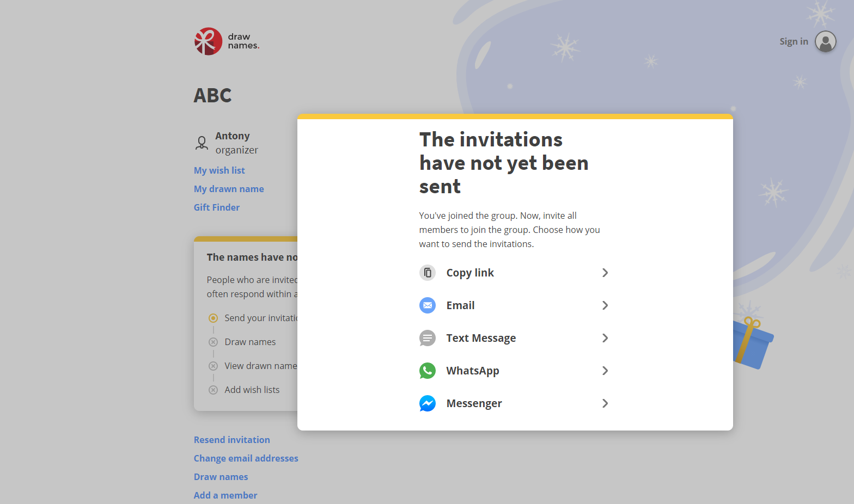Viewport: 854px width, 504px height.
Task: Open the My wish list link
Action: [x=219, y=170]
